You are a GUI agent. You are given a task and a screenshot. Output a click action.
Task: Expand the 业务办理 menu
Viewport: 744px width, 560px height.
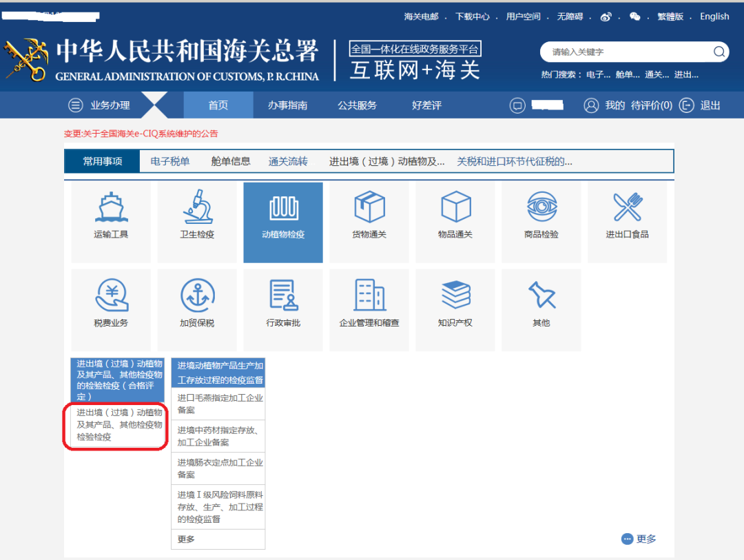click(x=110, y=105)
